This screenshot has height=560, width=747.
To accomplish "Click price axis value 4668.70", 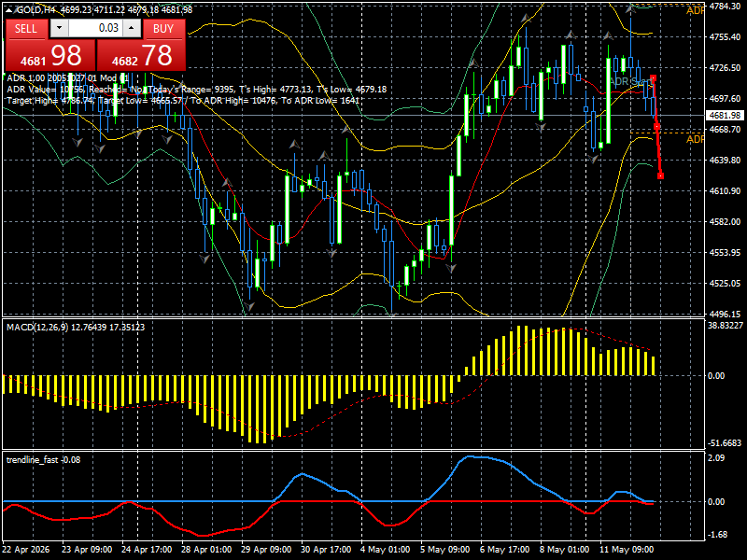I will click(725, 129).
